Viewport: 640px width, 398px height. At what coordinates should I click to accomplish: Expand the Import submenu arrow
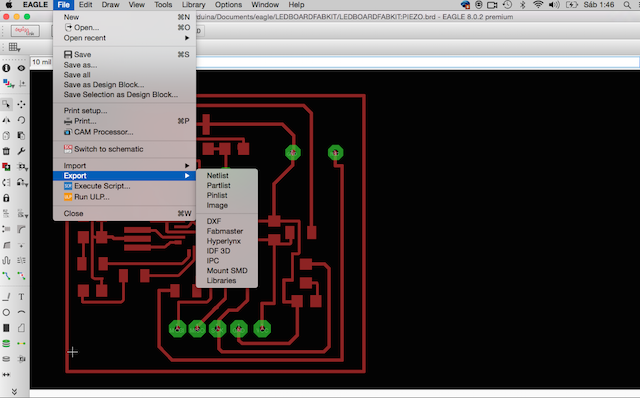187,166
